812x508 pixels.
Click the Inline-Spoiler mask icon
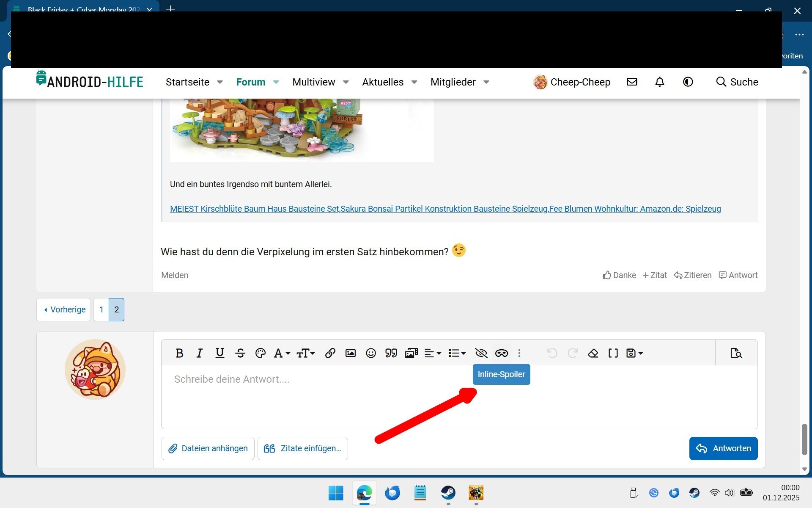point(502,353)
